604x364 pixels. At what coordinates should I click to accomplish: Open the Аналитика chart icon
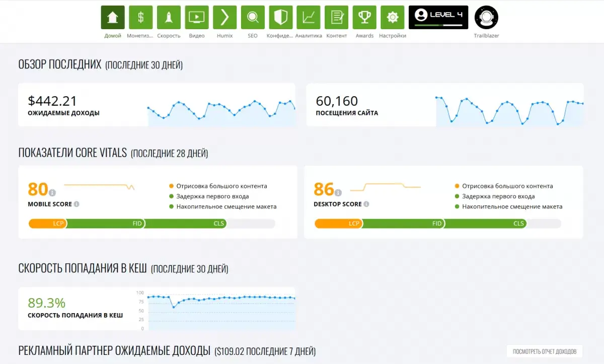pos(309,18)
